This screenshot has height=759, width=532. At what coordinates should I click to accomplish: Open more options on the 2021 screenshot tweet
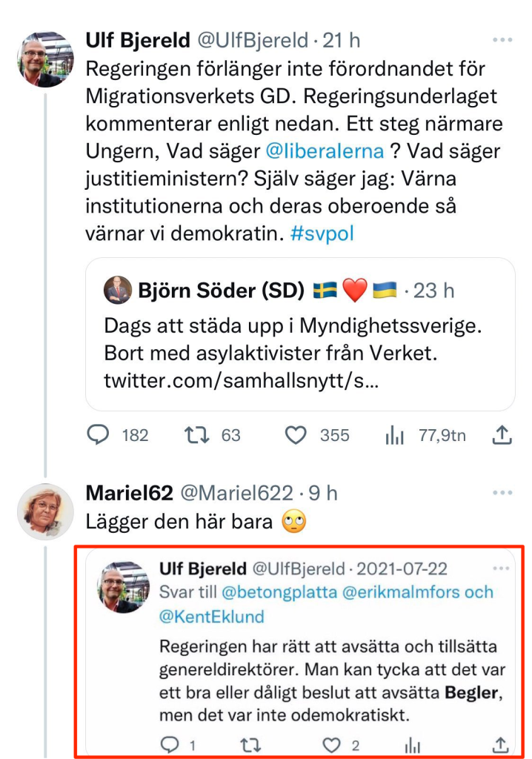coord(501,569)
